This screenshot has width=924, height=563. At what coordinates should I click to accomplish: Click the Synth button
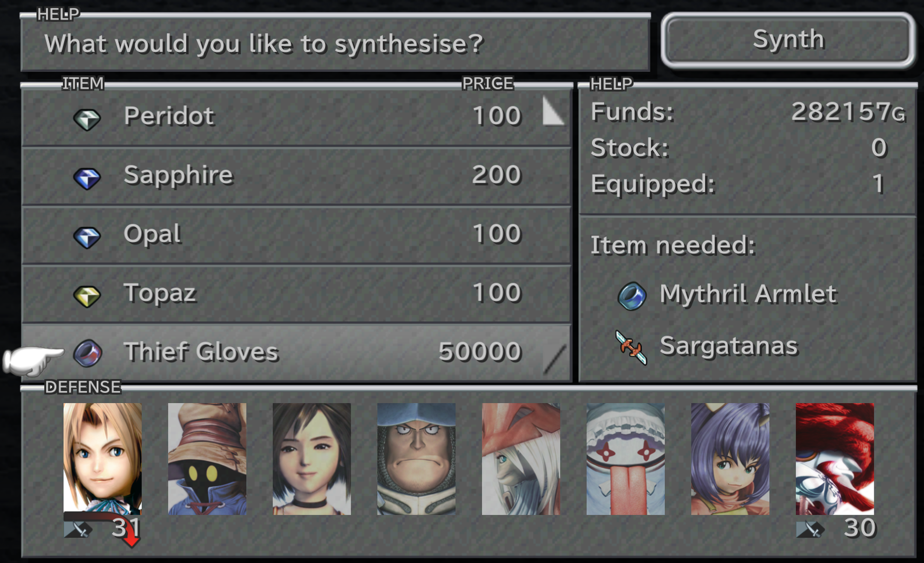point(788,40)
